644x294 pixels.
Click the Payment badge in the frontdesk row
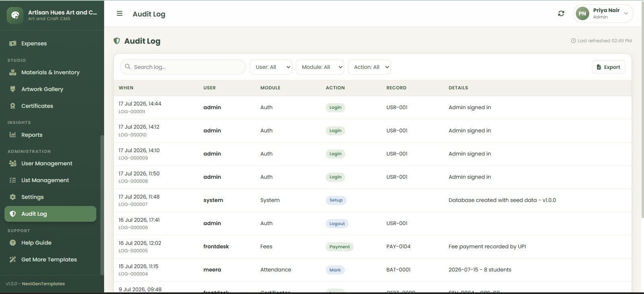pyautogui.click(x=339, y=246)
